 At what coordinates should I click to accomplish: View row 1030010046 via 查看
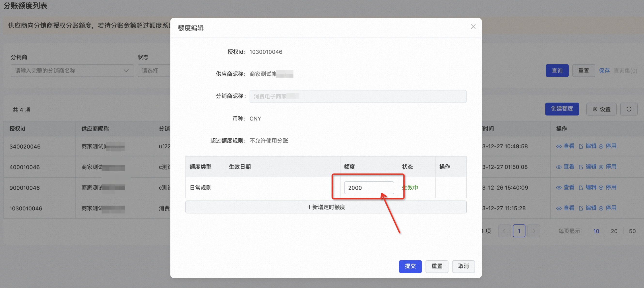pos(565,208)
